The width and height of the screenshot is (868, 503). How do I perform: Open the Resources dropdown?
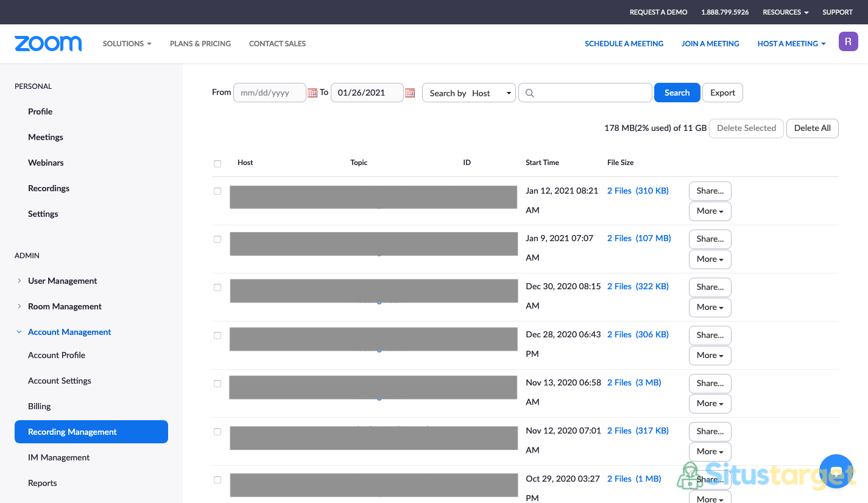786,12
